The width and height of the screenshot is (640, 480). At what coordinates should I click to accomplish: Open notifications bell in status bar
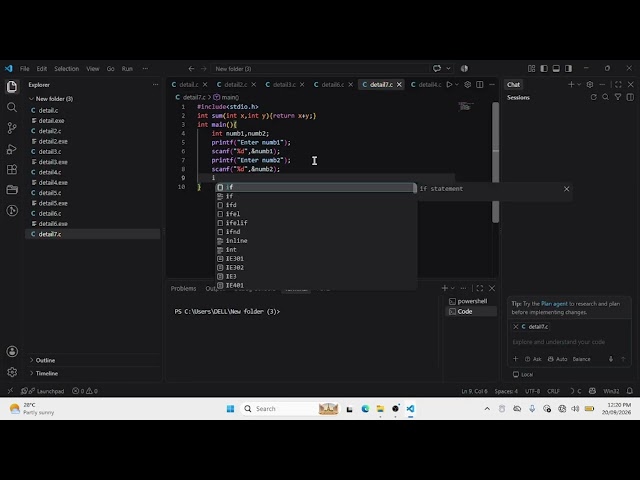[x=630, y=391]
